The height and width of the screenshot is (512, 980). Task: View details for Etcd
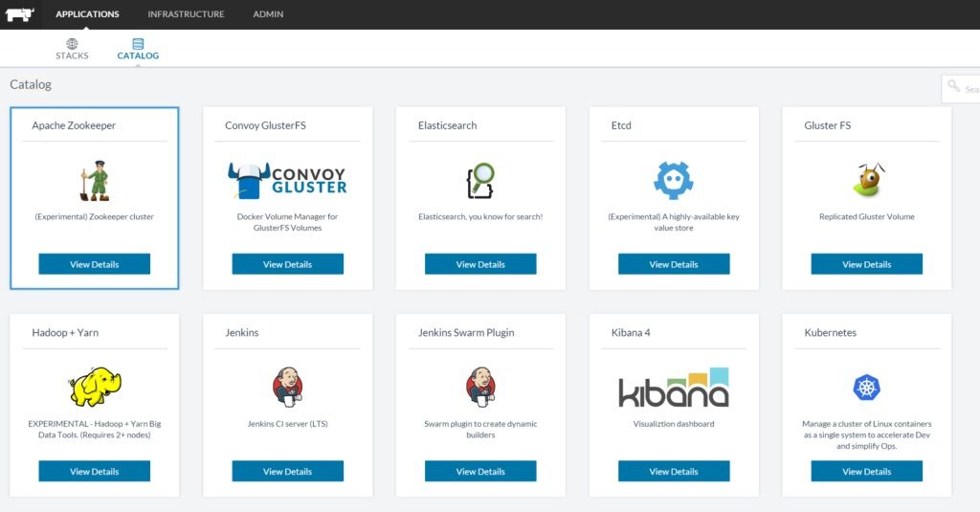[x=674, y=264]
